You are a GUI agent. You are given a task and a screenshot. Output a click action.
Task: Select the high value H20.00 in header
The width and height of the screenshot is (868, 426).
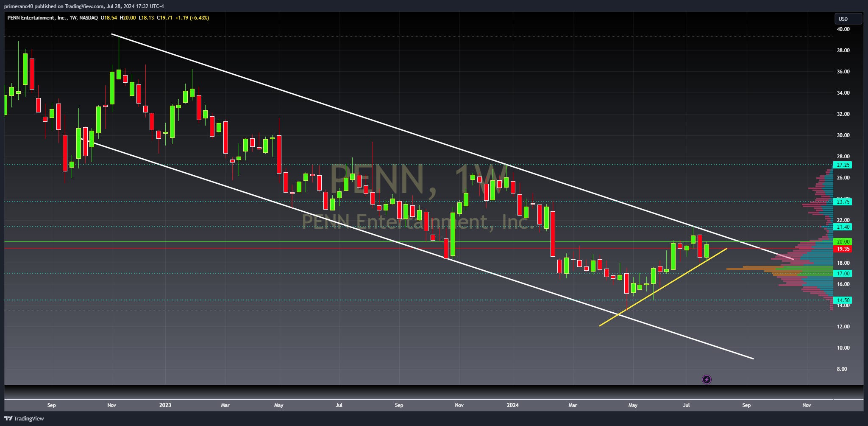pyautogui.click(x=128, y=18)
